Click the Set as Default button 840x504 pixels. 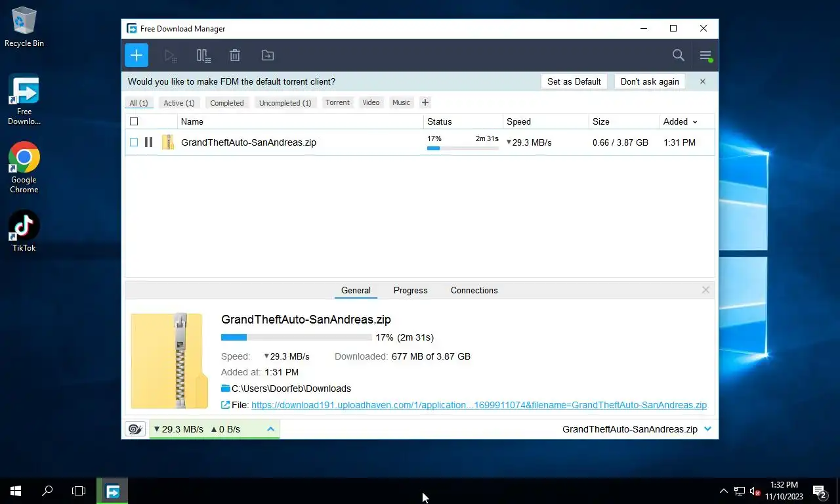(x=574, y=81)
